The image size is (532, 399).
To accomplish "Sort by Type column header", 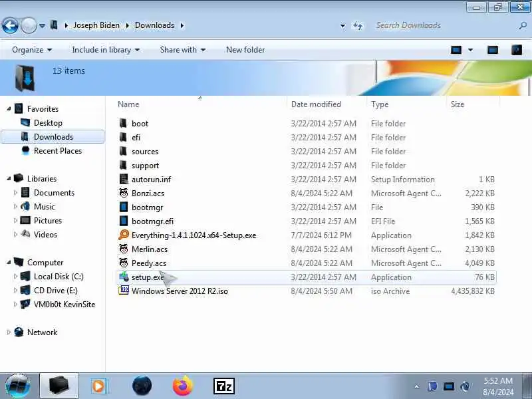I will coord(380,104).
